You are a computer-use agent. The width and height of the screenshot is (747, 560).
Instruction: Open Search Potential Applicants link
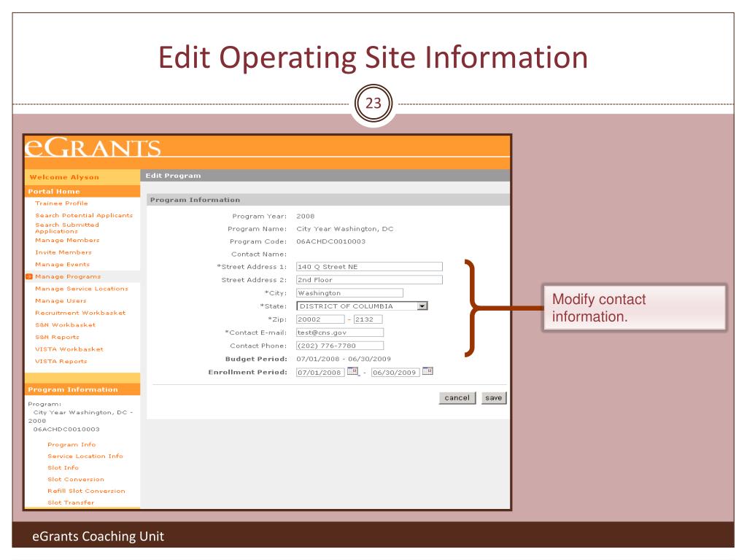[x=84, y=215]
